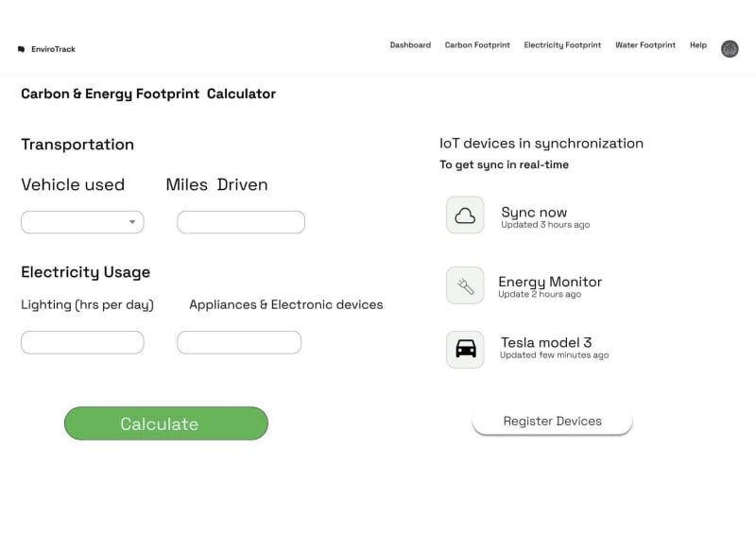Viewport: 756px width, 534px height.
Task: Click 'Update 2 hours ago' text
Action: coord(540,294)
